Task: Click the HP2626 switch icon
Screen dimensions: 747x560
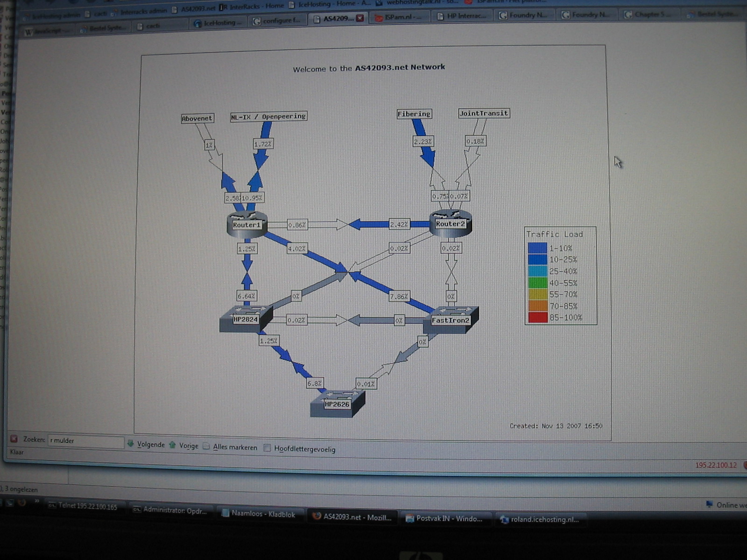Action: (337, 403)
